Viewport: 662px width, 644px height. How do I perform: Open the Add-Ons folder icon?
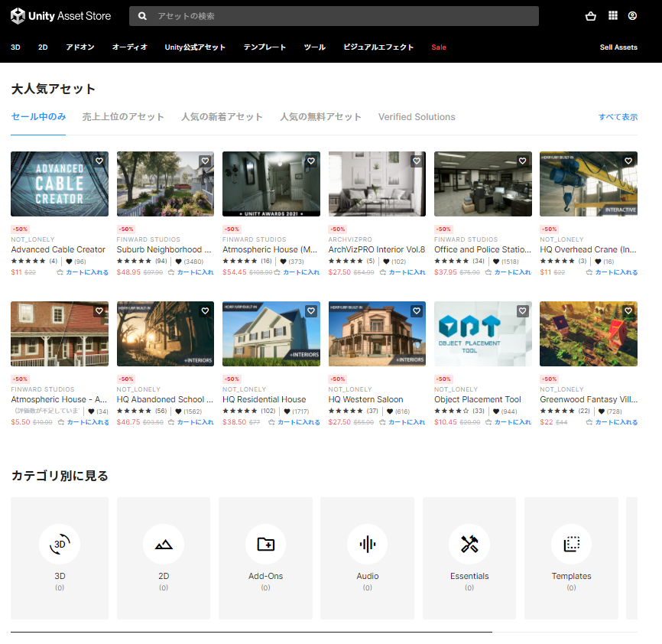(x=265, y=544)
